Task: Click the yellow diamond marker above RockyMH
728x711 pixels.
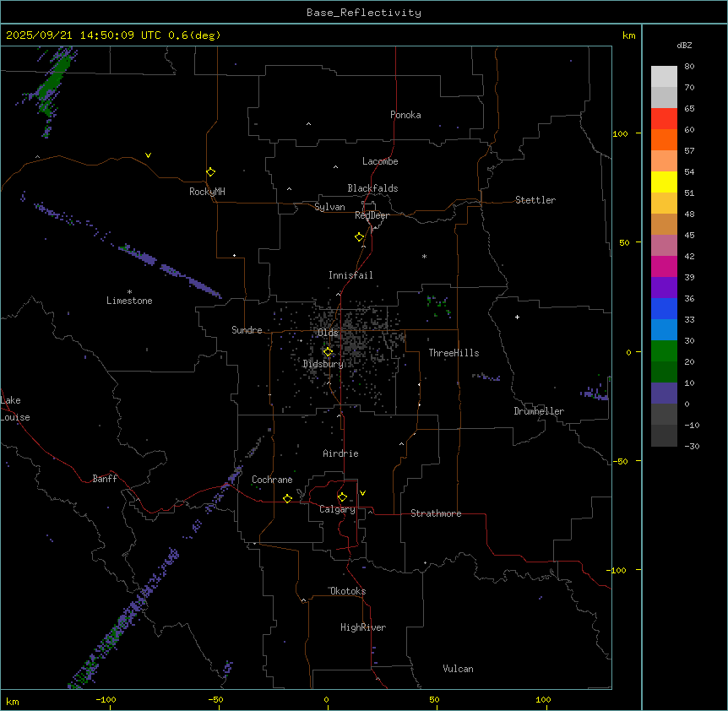Action: (x=210, y=171)
